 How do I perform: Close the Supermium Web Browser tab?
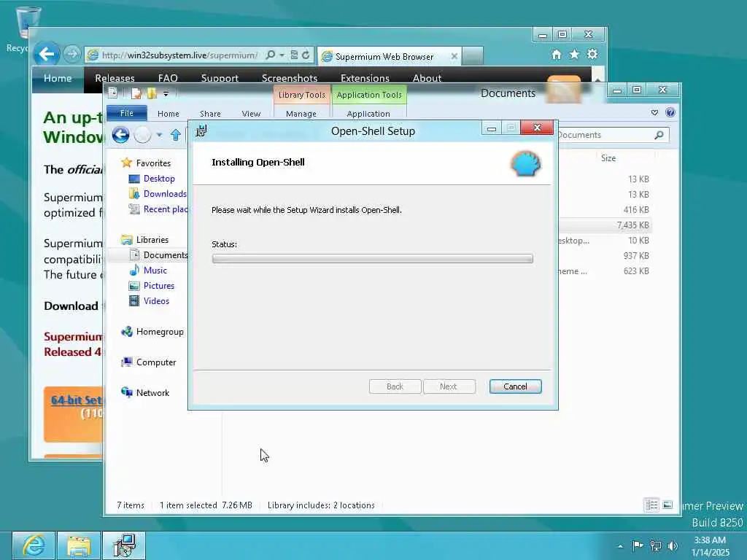click(x=454, y=56)
